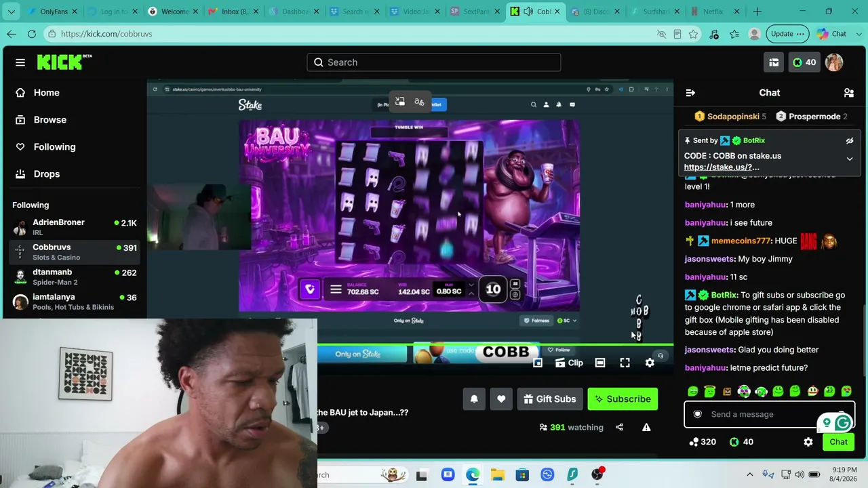Subscribe to the Cobbruvs channel
The width and height of the screenshot is (868, 488).
[623, 399]
